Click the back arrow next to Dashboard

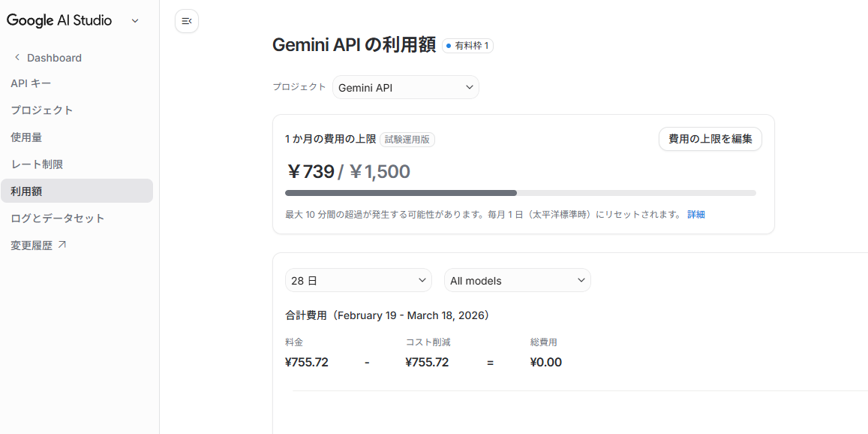(16, 57)
